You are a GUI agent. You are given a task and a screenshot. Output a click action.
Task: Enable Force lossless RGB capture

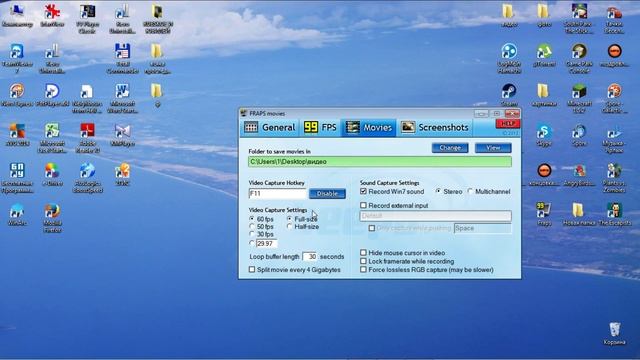tap(363, 270)
